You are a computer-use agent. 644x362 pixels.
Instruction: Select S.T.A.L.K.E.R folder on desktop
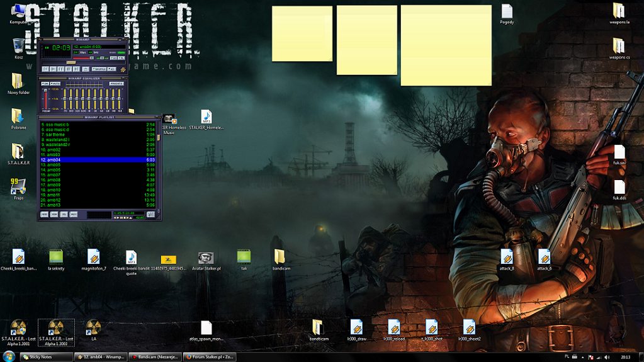tap(18, 154)
